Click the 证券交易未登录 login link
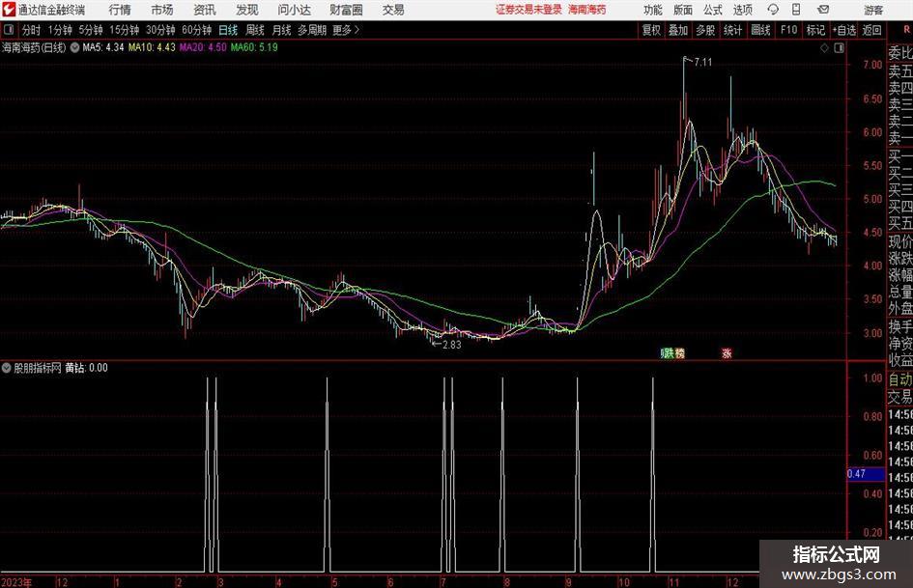 [x=528, y=10]
